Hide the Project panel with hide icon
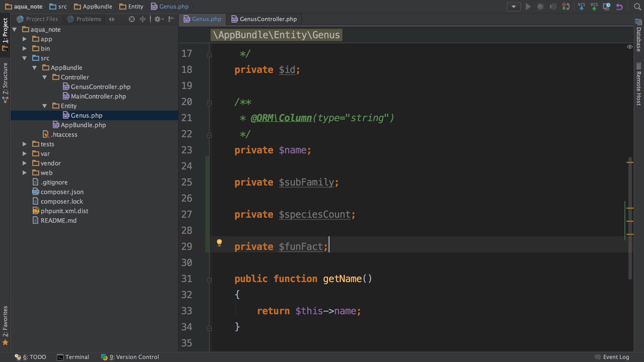The image size is (644, 362). pos(171,19)
